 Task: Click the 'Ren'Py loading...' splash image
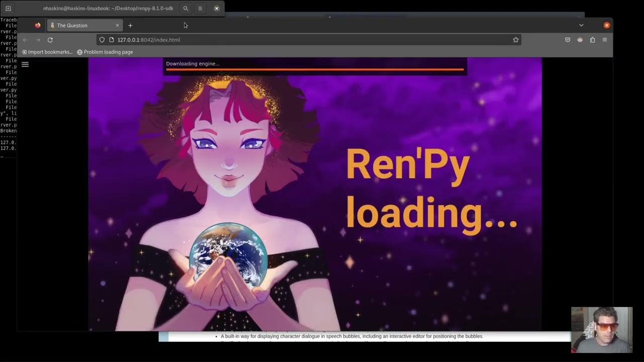(315, 194)
